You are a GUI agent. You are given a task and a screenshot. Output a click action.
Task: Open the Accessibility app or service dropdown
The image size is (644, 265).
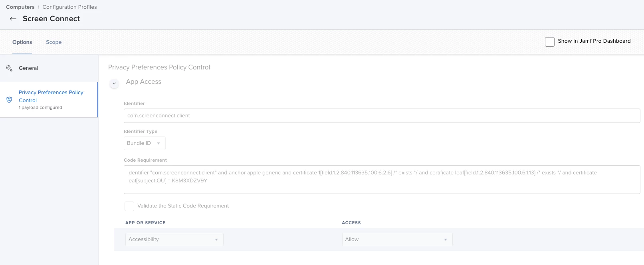click(x=174, y=239)
